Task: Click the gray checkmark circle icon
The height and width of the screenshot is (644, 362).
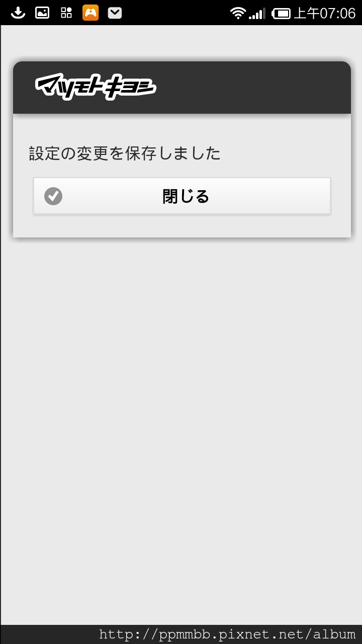Action: point(53,196)
